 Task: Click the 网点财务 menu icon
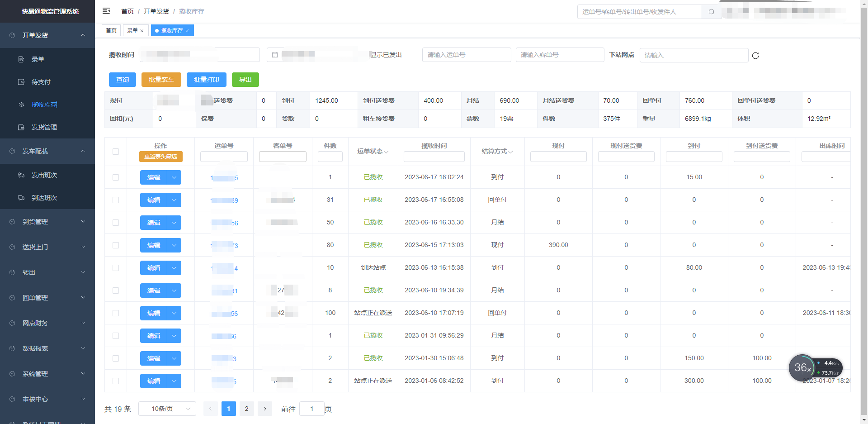tap(12, 323)
